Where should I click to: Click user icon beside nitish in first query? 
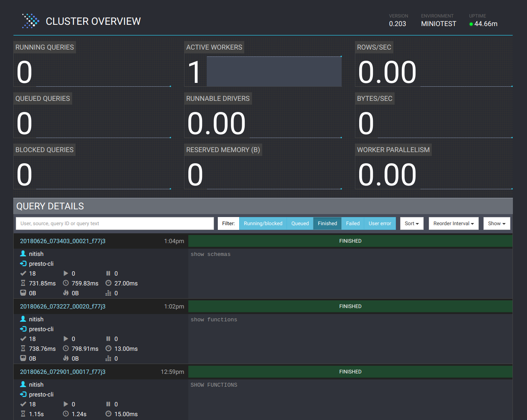[x=23, y=254]
